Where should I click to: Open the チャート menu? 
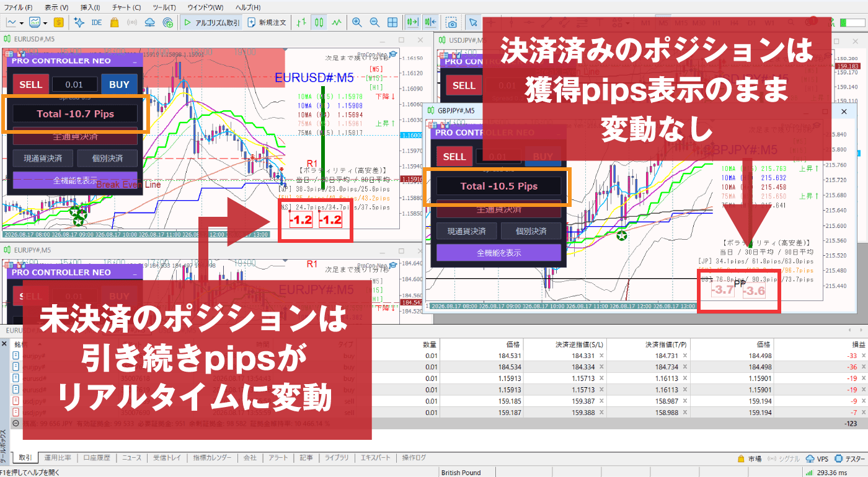(x=126, y=7)
